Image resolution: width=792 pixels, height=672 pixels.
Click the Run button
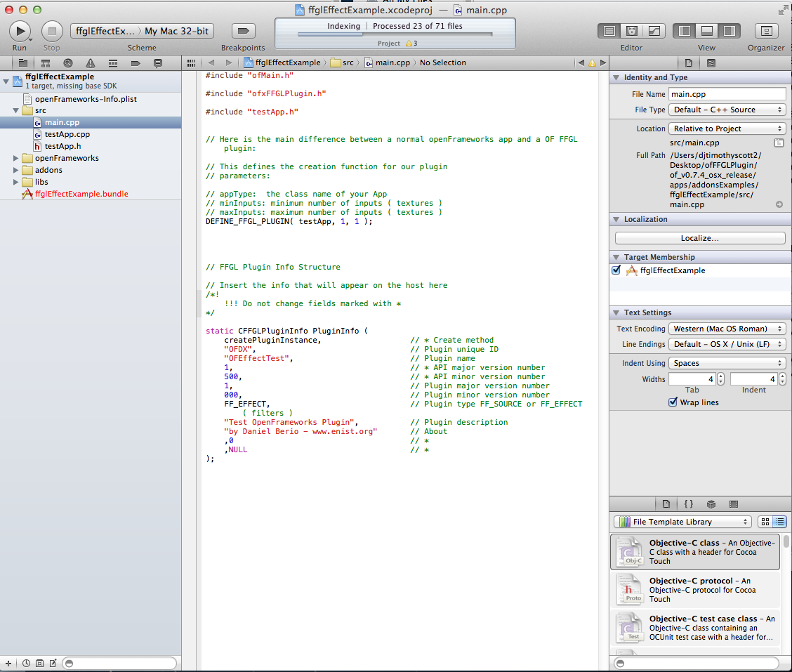[20, 31]
